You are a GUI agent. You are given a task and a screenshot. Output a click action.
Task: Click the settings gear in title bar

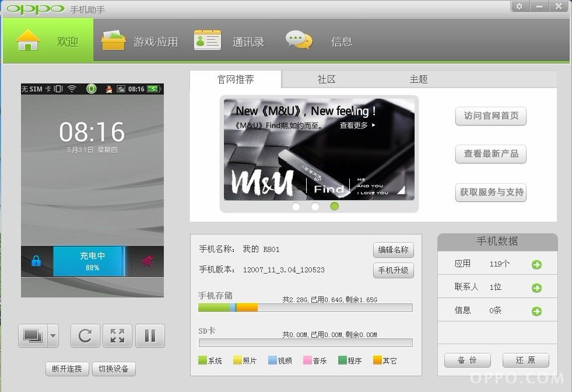[x=520, y=6]
